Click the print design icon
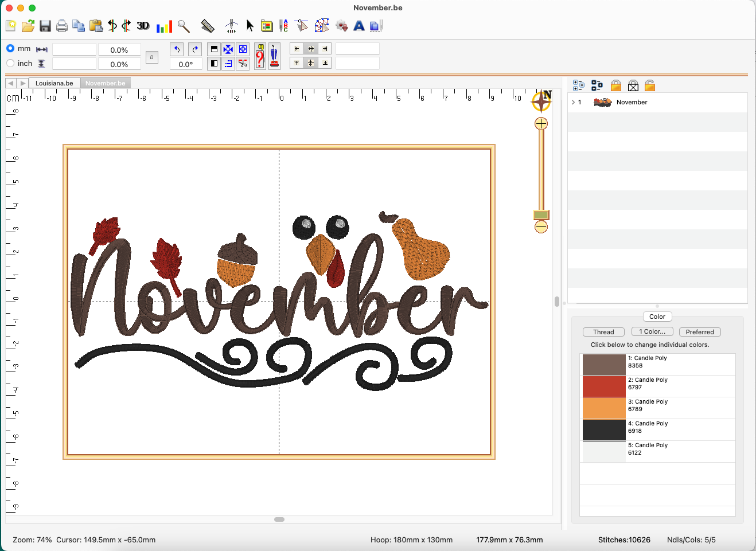 [x=62, y=26]
